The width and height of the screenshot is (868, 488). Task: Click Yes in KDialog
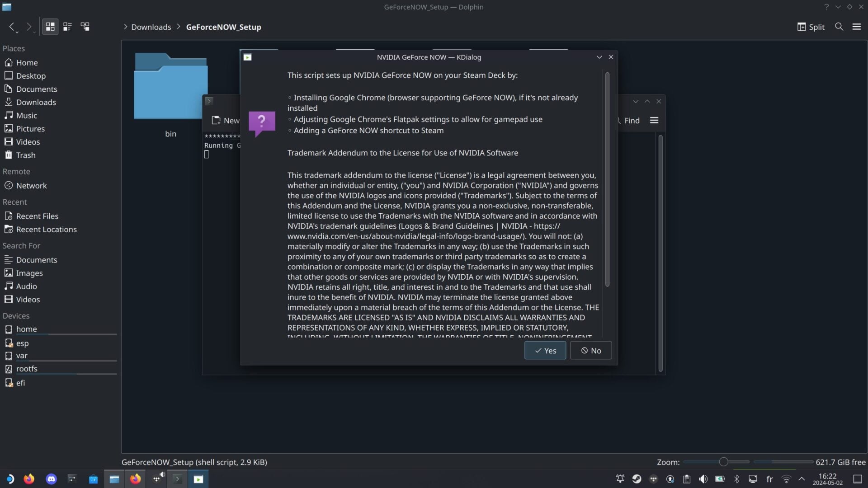545,351
